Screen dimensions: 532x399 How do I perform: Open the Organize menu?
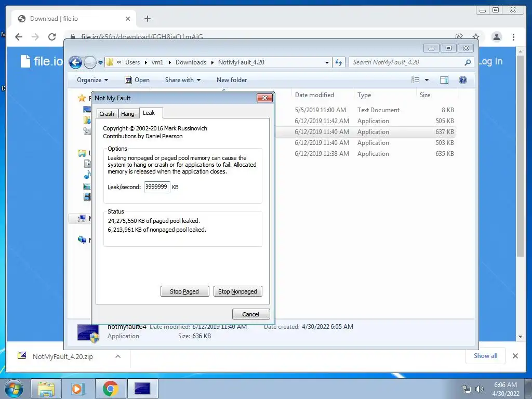(92, 80)
